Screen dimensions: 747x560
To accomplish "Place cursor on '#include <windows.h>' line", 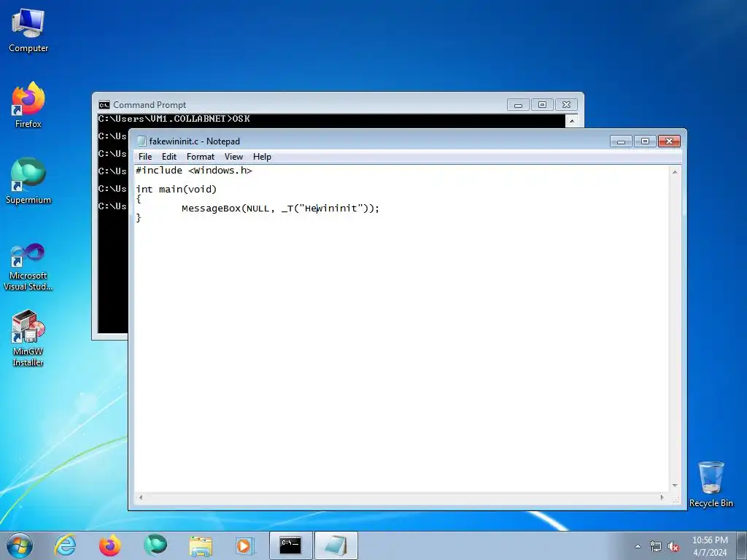I will coord(194,171).
